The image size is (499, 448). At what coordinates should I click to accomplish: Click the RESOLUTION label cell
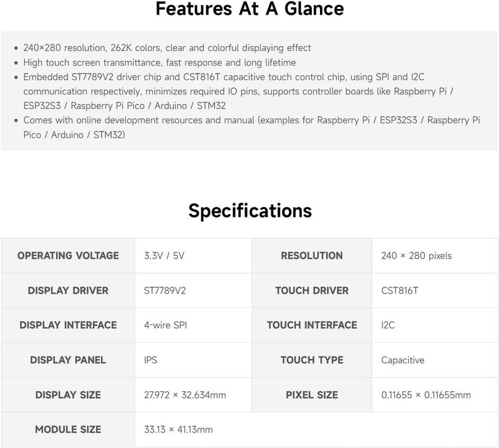pos(312,255)
